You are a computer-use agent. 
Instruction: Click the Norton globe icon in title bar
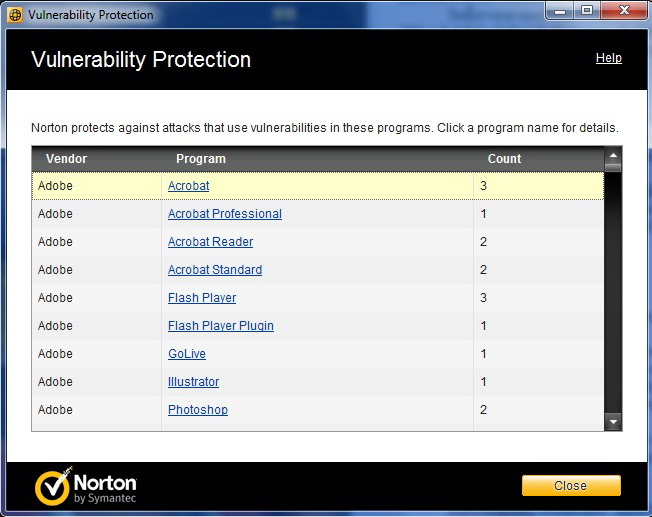[16, 15]
